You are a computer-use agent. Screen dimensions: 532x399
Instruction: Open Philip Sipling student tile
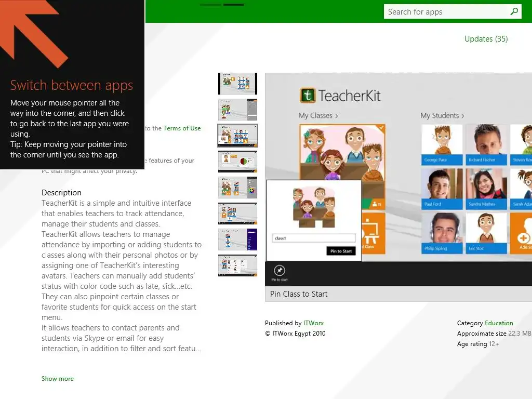(442, 233)
